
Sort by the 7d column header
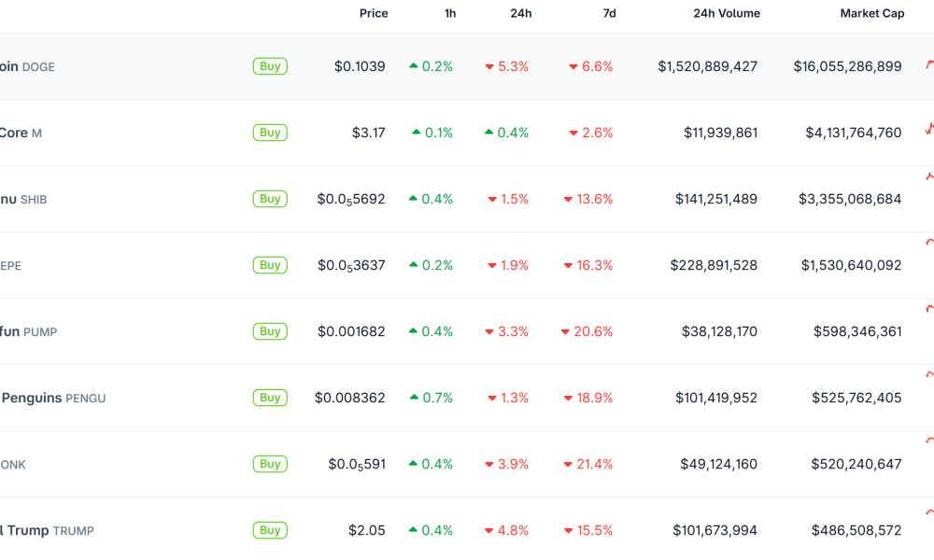609,13
